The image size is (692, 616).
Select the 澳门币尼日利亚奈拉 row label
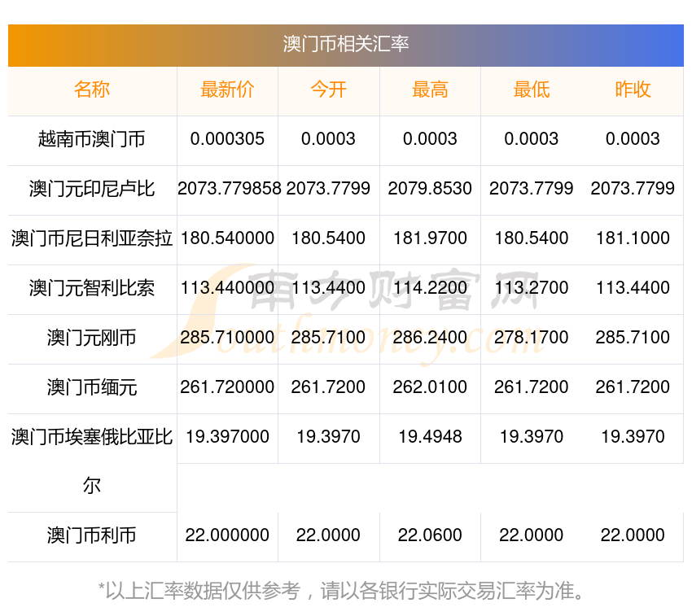(92, 238)
